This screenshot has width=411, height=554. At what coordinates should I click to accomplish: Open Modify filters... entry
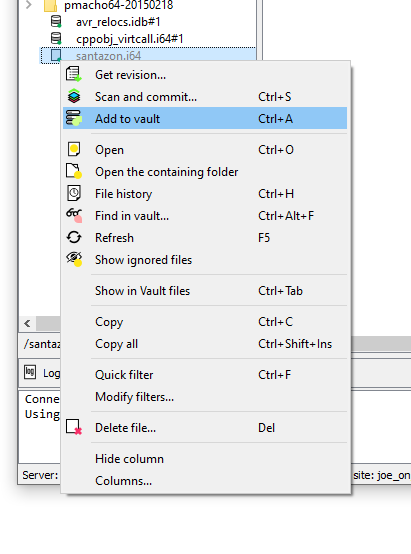tap(205, 396)
